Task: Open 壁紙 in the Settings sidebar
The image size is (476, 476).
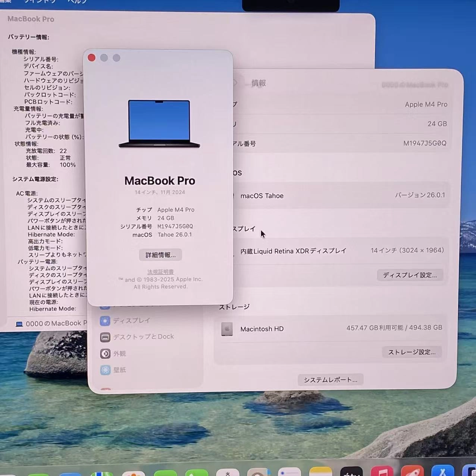Action: pyautogui.click(x=113, y=370)
